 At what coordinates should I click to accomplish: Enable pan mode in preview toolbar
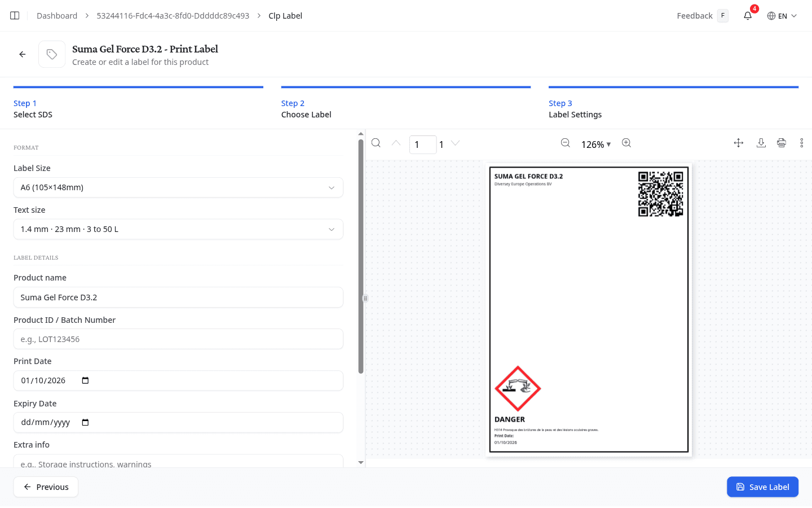(x=739, y=143)
